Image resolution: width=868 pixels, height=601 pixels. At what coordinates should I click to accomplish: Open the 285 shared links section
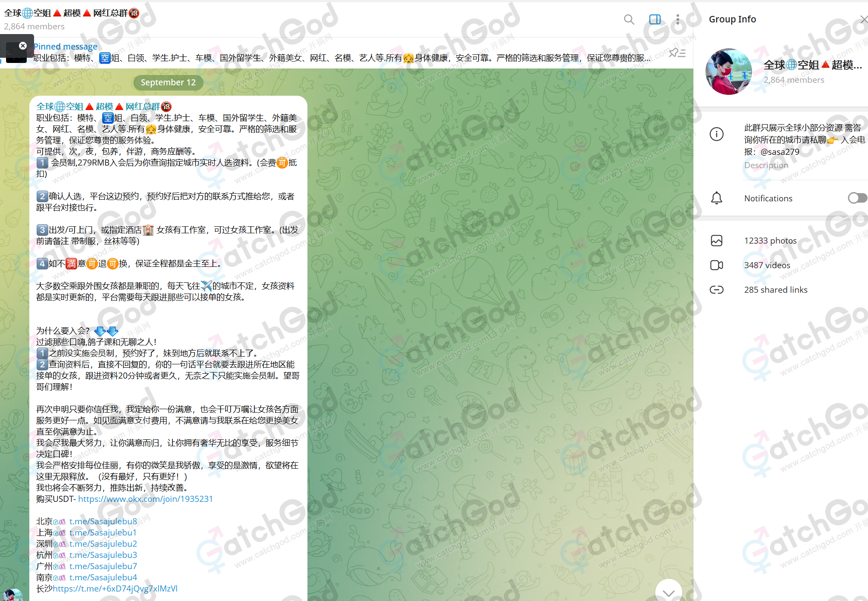click(x=775, y=290)
